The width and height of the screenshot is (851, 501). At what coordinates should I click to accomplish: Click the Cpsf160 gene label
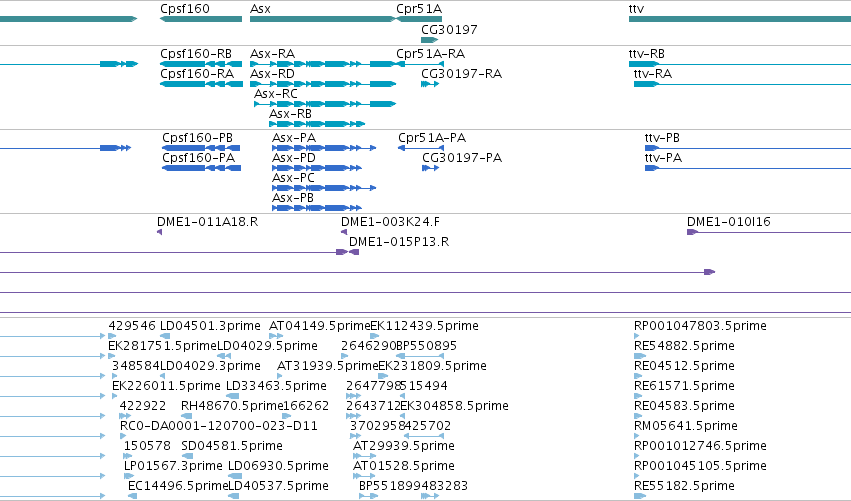click(185, 9)
